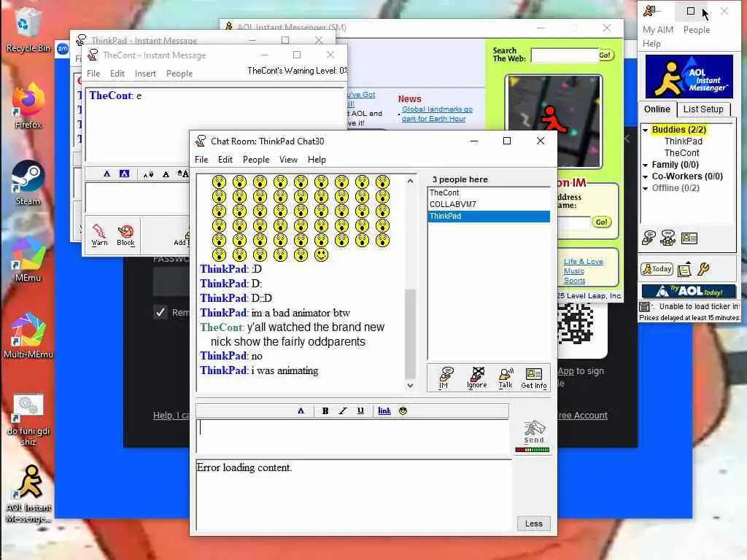
Task: Open the Sports link
Action: coord(574,281)
